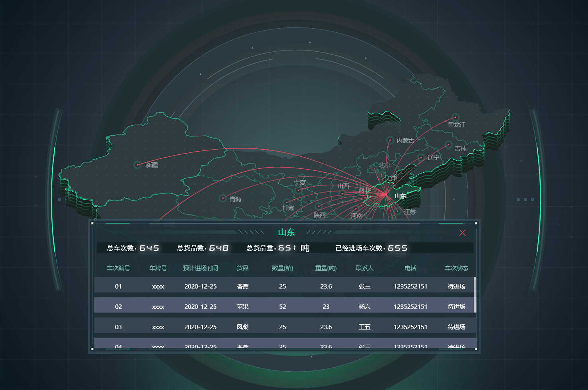
Task: Click the 河北 label on map
Action: (x=364, y=190)
